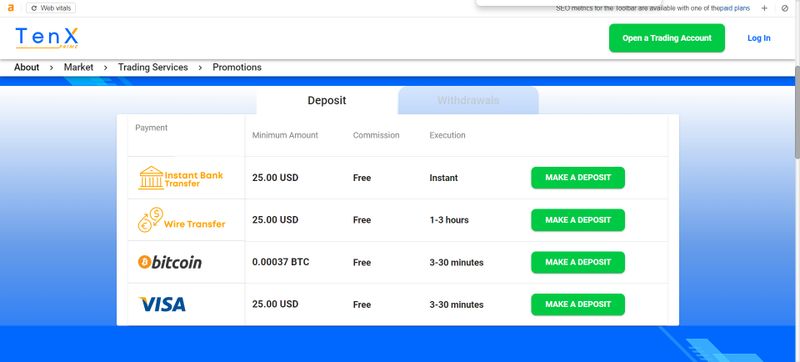Click the bitcoin payment logo
Image resolution: width=800 pixels, height=362 pixels.
click(169, 262)
